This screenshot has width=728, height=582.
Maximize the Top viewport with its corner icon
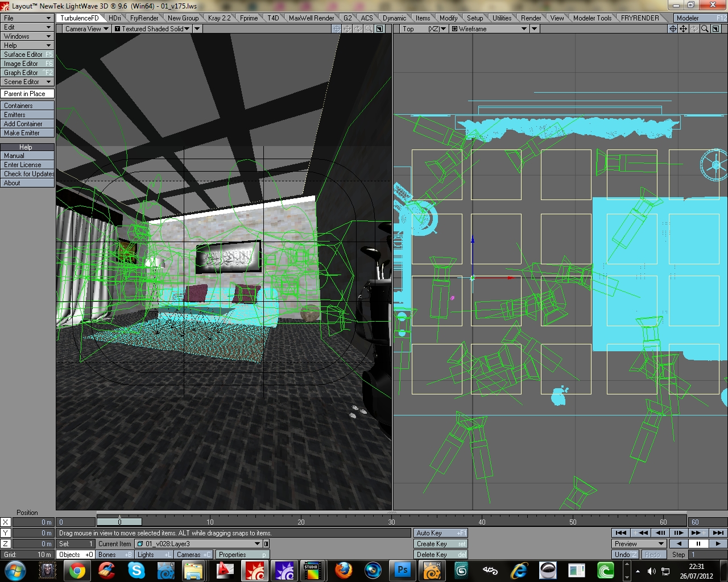[x=715, y=29]
